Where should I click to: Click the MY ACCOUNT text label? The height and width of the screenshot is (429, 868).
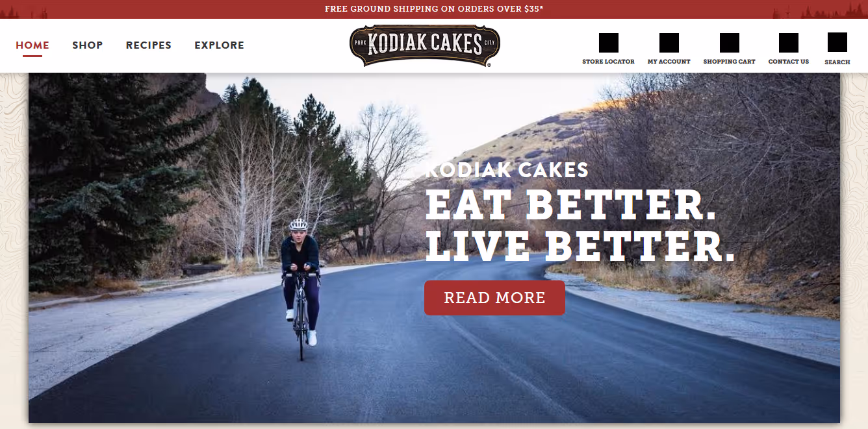669,62
